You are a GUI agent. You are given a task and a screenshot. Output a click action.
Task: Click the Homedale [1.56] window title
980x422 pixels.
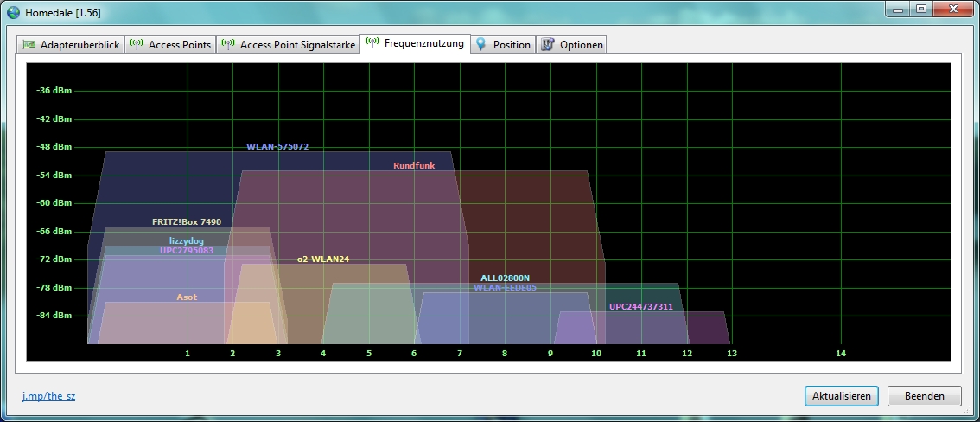pyautogui.click(x=62, y=12)
